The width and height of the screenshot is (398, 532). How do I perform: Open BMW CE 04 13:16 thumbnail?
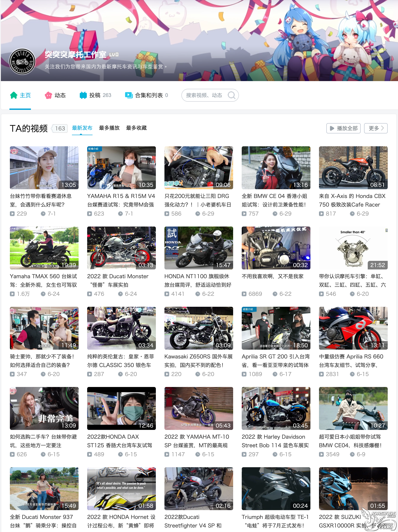tap(276, 168)
